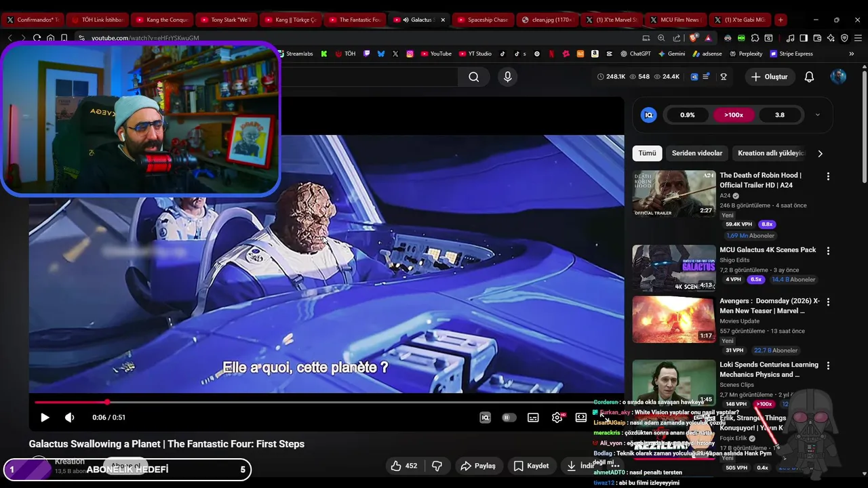The height and width of the screenshot is (488, 868).
Task: Click the İndir download button
Action: [581, 466]
